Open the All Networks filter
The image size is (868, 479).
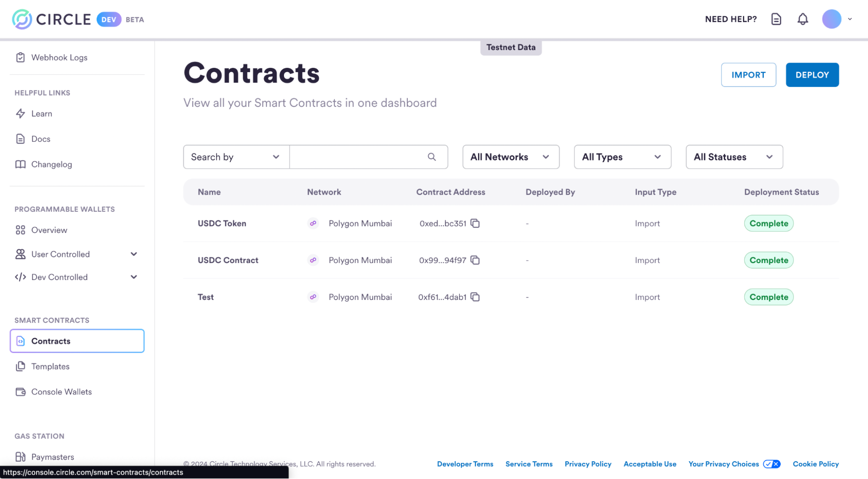coord(511,157)
